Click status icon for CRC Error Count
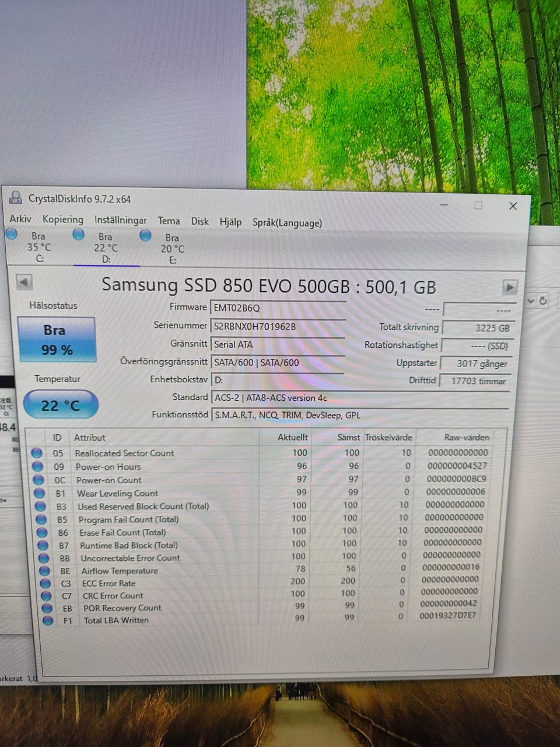Image resolution: width=560 pixels, height=747 pixels. pos(46,596)
